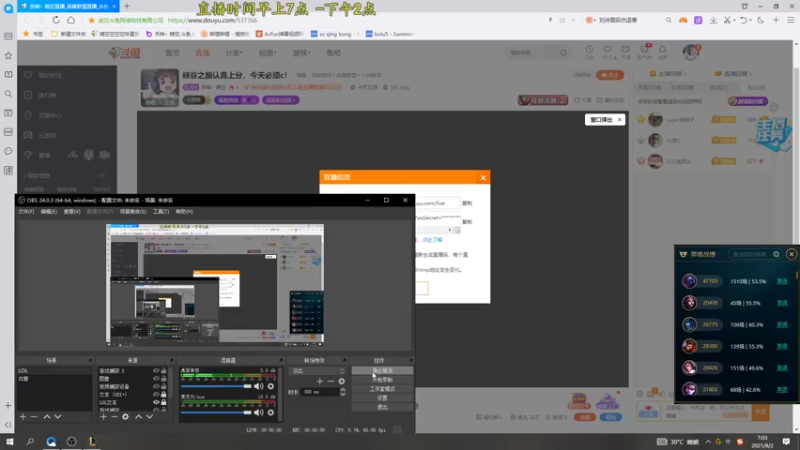Toggle visibility of the 图像 source
This screenshot has height=450, width=800.
(156, 379)
